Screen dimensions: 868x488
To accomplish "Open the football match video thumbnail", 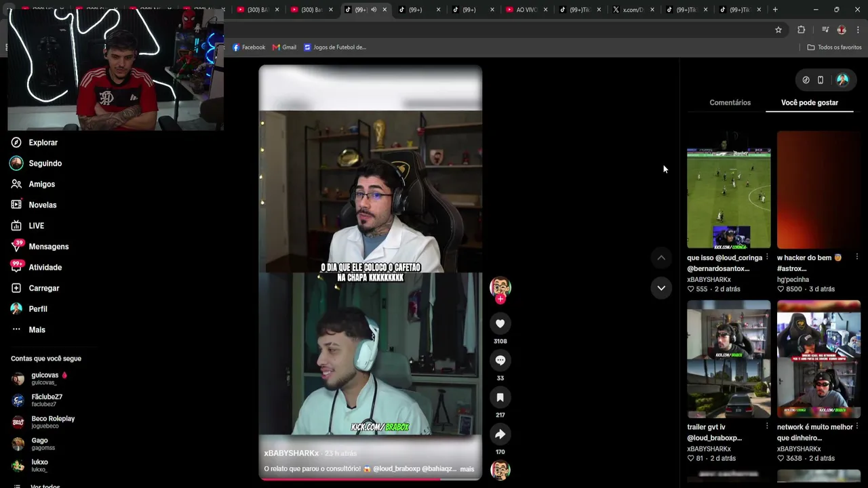I will (x=728, y=190).
